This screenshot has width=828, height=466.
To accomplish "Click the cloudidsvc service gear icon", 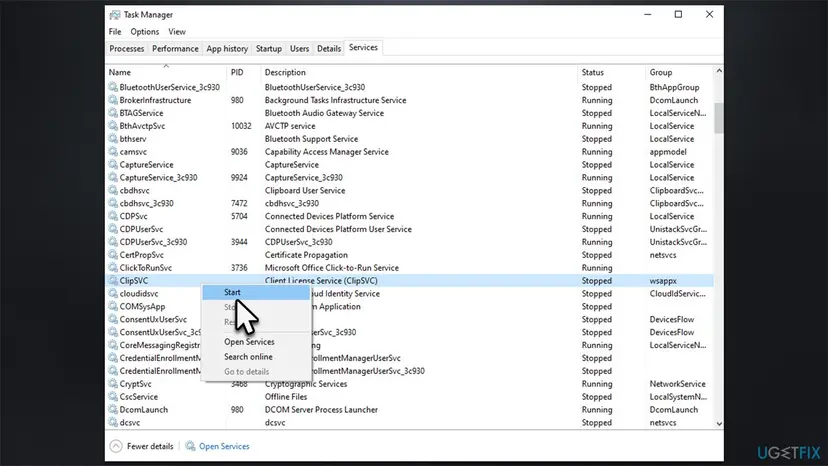I will pyautogui.click(x=113, y=293).
